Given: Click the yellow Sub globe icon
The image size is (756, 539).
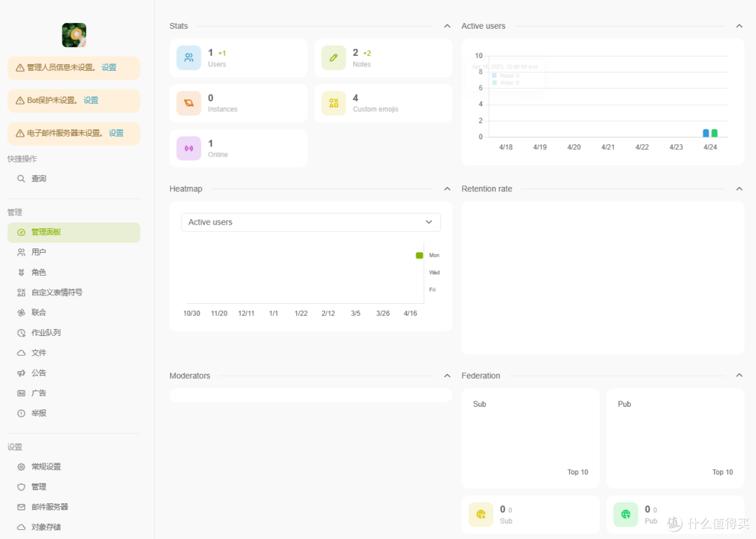Looking at the screenshot, I should (x=481, y=514).
